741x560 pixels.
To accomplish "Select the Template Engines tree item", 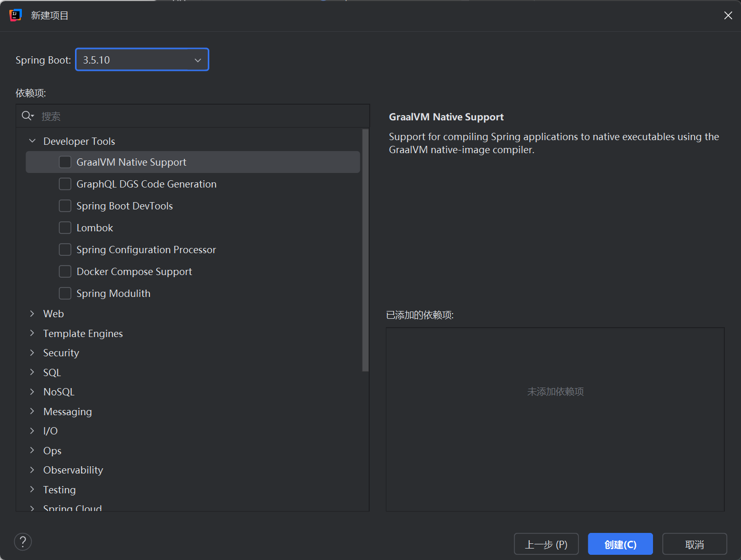I will click(x=83, y=333).
